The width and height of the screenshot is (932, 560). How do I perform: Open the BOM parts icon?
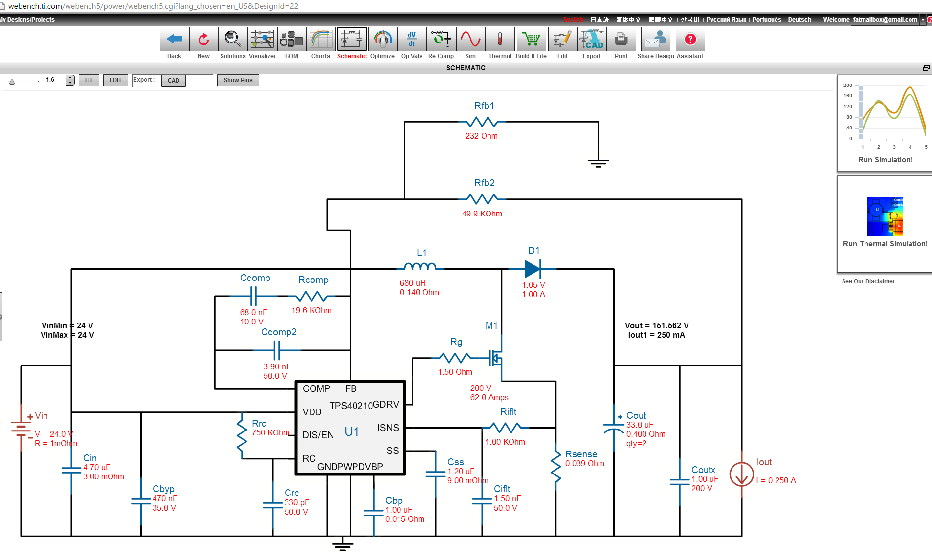coord(291,39)
